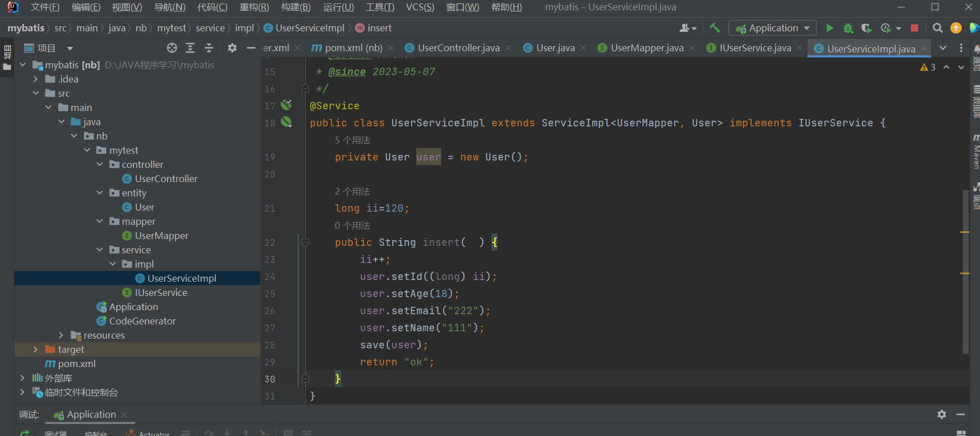Click the locate opened file crosshair icon
The width and height of the screenshot is (980, 436).
[172, 48]
